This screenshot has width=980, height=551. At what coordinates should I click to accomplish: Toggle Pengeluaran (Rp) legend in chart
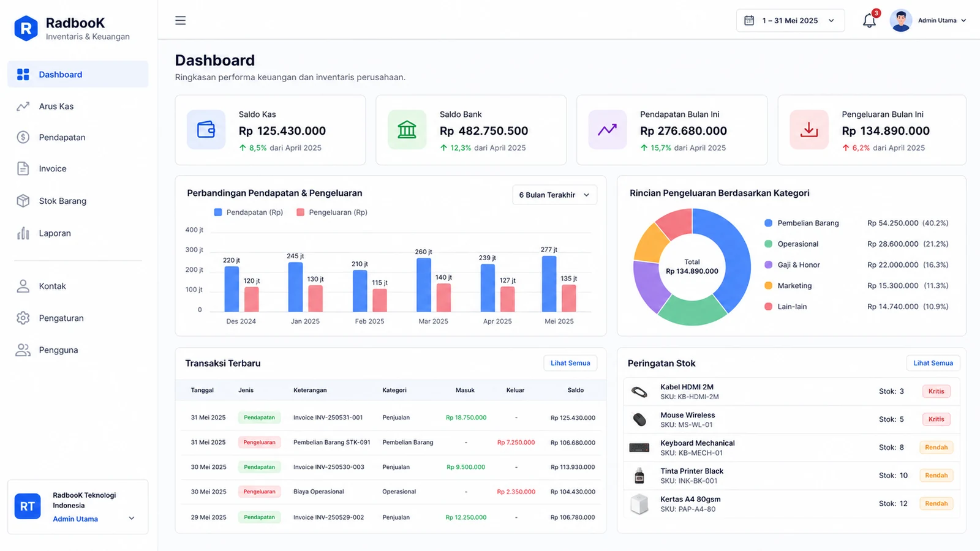coord(332,212)
